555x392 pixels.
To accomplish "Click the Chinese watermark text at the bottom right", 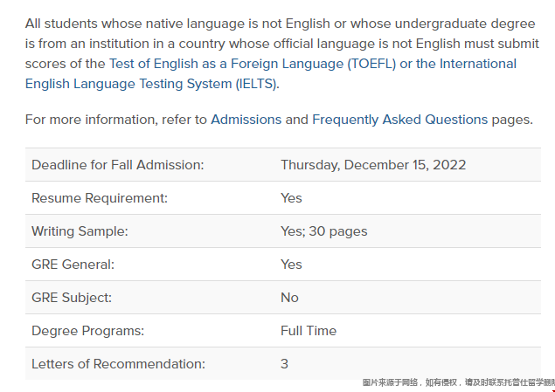I will point(458,382).
